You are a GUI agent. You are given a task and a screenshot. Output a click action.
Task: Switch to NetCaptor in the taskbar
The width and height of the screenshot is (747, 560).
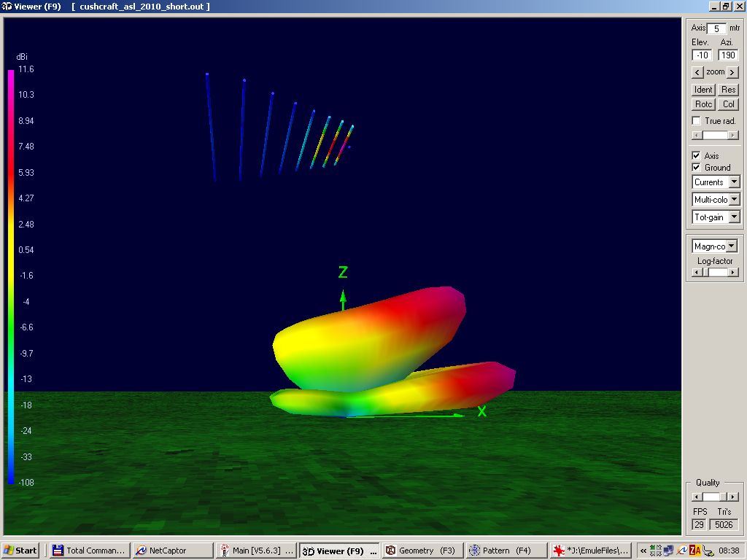172,551
